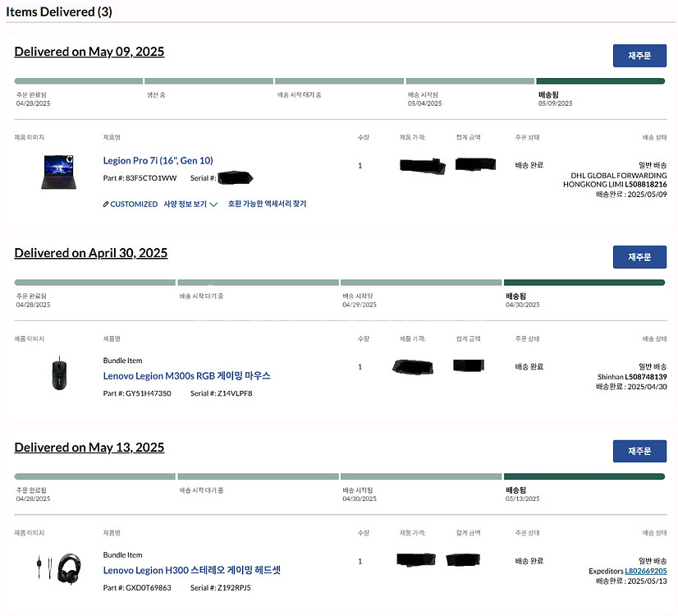The image size is (678, 616).
Task: Click shipping-started date 04/29/2025
Action: click(x=360, y=305)
